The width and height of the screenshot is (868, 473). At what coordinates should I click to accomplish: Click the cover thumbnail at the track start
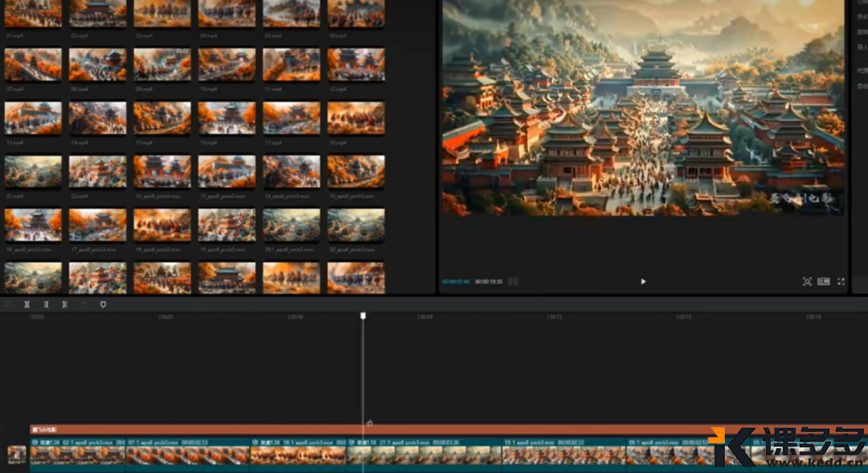pos(17,454)
